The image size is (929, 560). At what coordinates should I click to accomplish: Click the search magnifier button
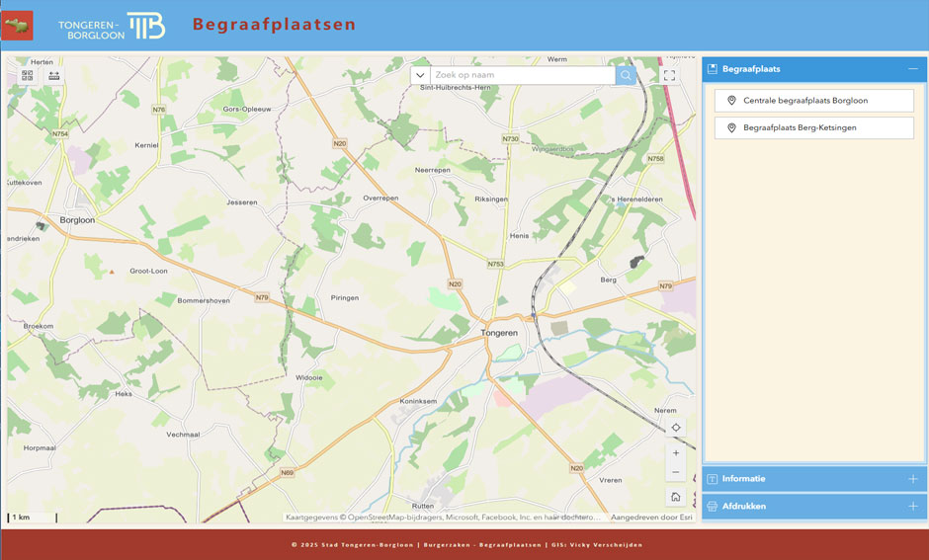pyautogui.click(x=626, y=75)
